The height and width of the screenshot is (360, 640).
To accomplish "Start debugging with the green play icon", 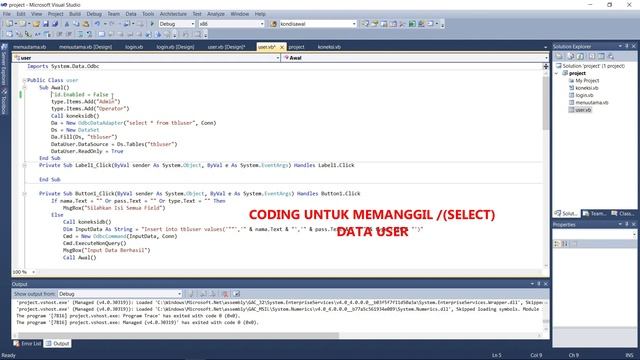I will (152, 24).
